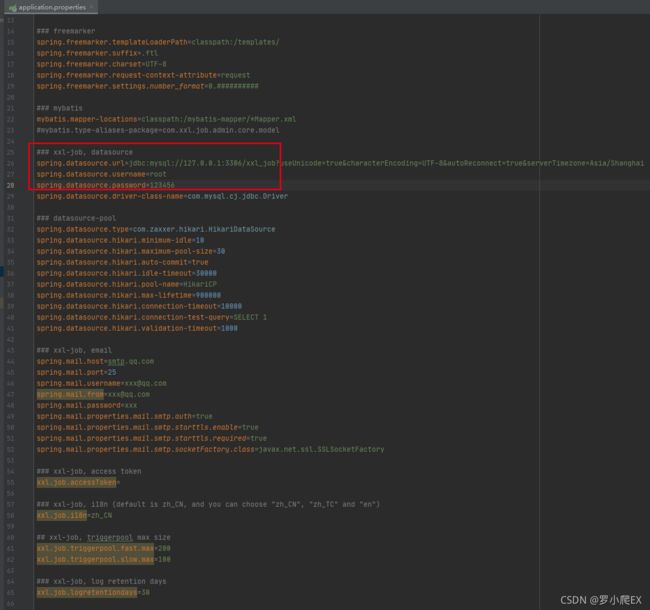The image size is (650, 610).
Task: Click the spring.datasource.url jdbc:mysql line
Action: pyautogui.click(x=340, y=163)
